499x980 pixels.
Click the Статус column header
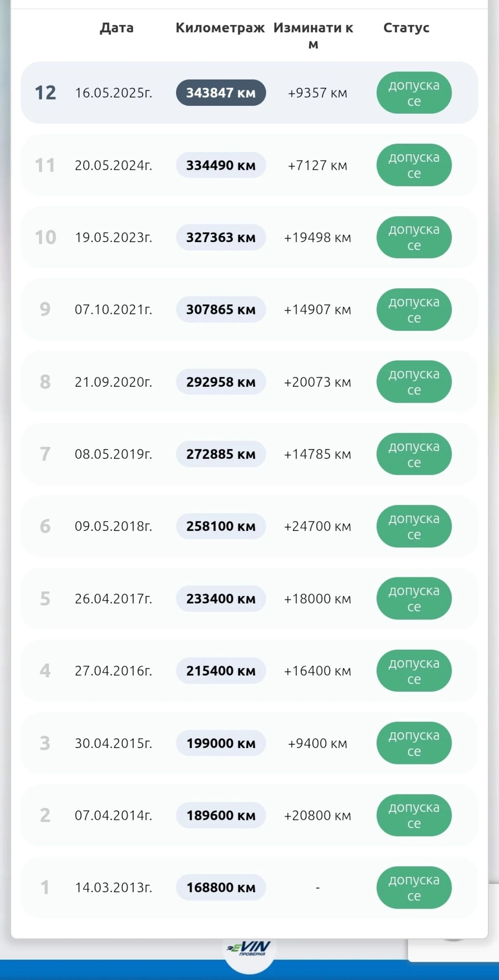pyautogui.click(x=406, y=28)
